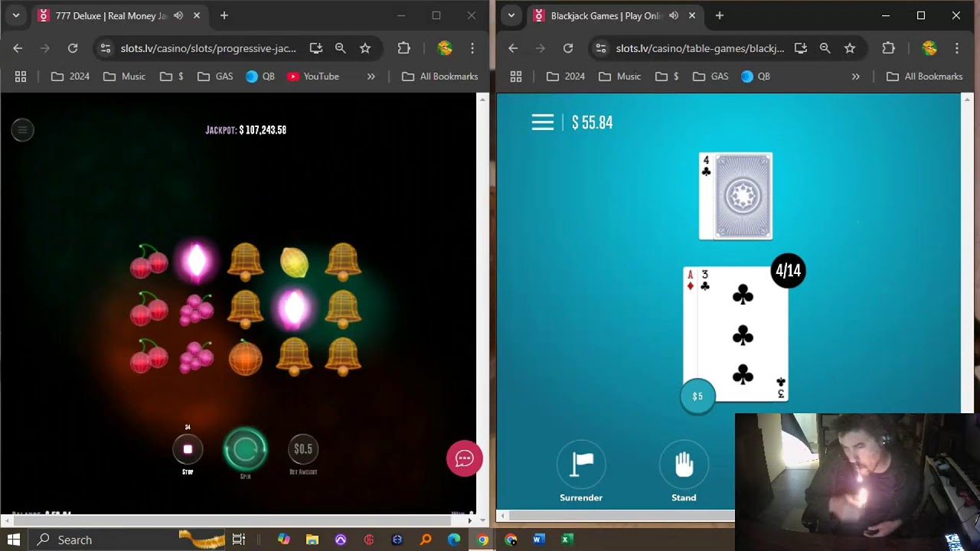Open the red live chat bubble
Screen dimensions: 980x551
pos(465,458)
